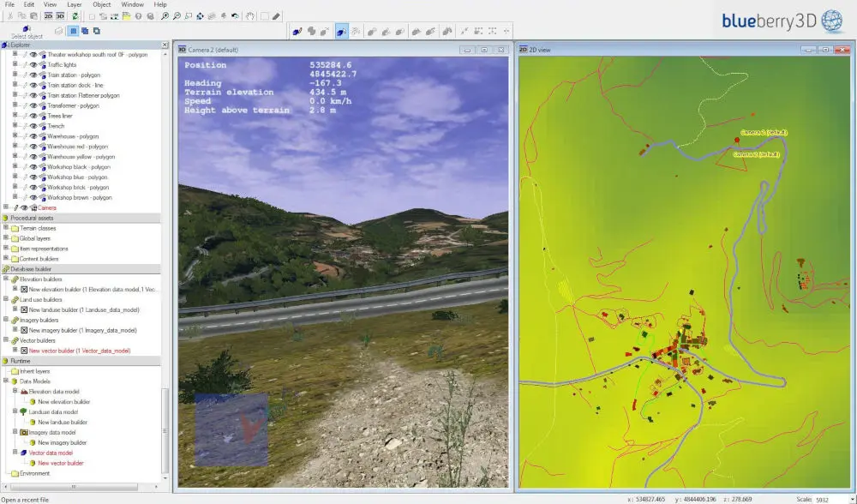857x504 pixels.
Task: Open the Layer menu
Action: click(74, 4)
